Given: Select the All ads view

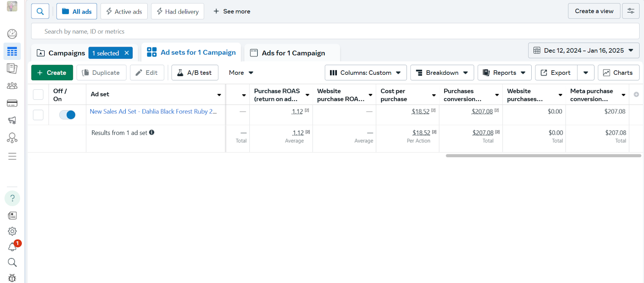Looking at the screenshot, I should 77,12.
